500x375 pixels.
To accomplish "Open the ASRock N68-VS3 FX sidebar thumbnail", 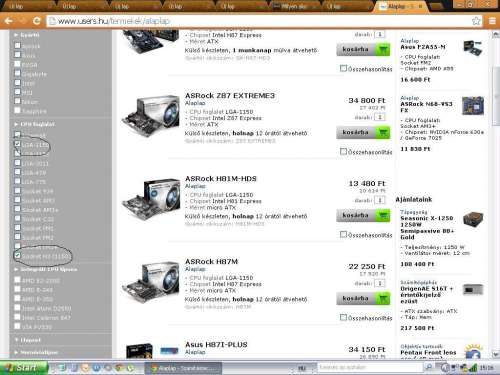I will tap(473, 105).
